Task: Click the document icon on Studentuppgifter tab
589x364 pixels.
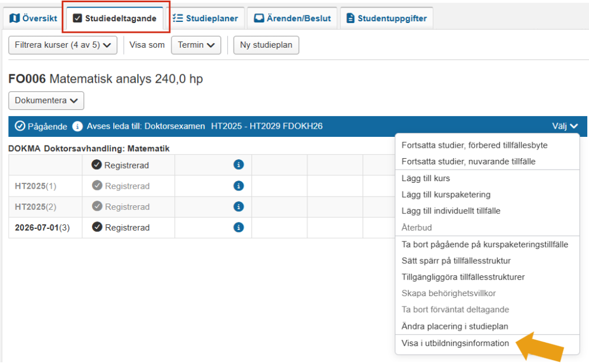Action: click(350, 18)
